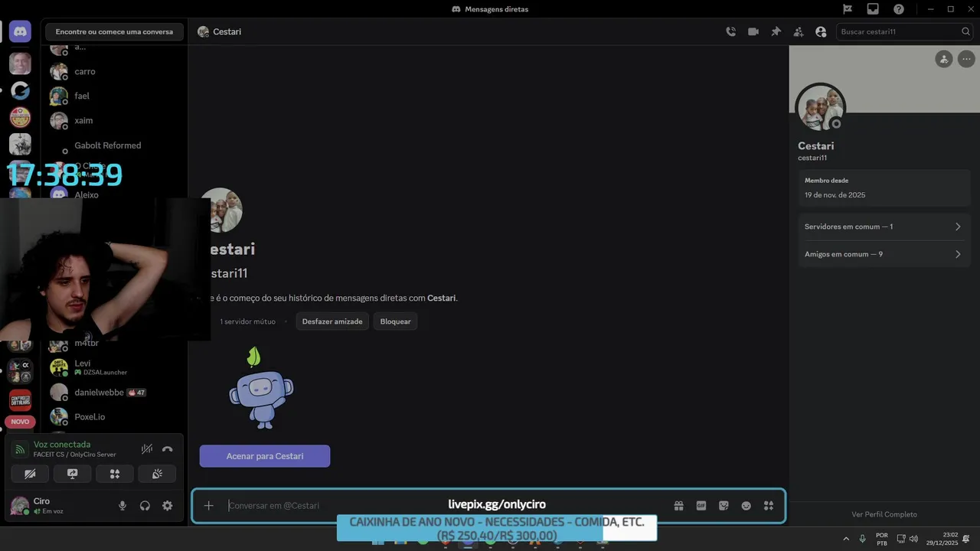
Task: Start a video call with Cestari
Action: [x=753, y=31]
